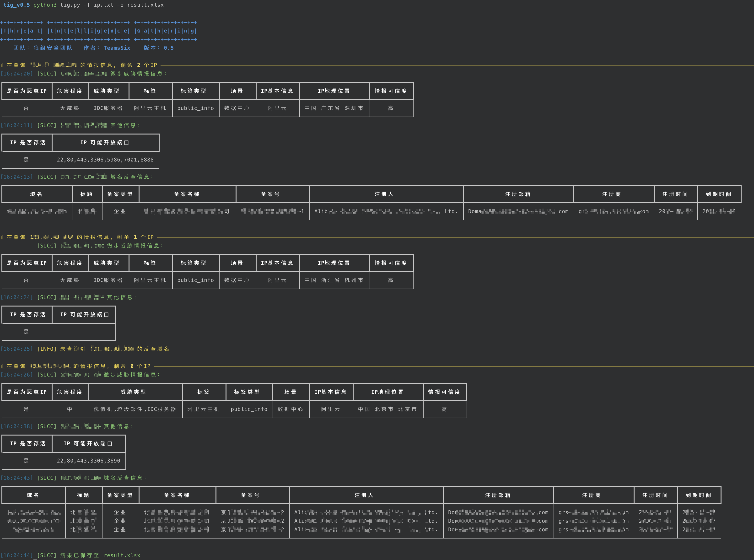Click the 16:04:00 timestamp

[17, 74]
